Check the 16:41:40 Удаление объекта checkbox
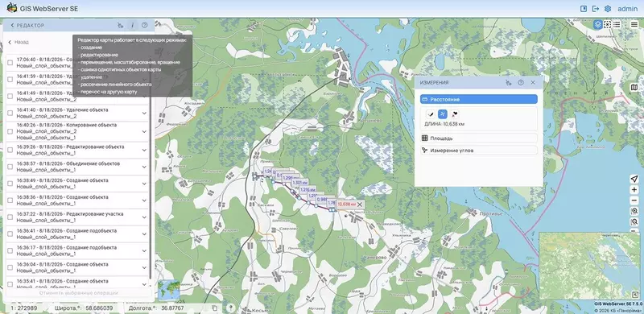644x314 pixels. point(10,113)
